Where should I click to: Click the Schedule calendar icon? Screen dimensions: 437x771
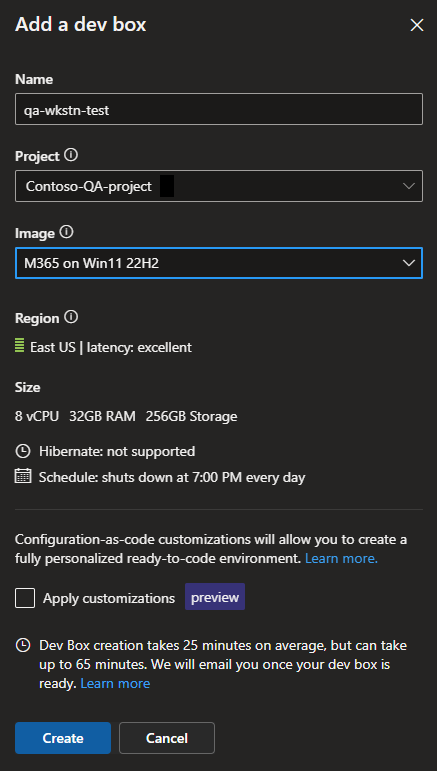[x=23, y=476]
